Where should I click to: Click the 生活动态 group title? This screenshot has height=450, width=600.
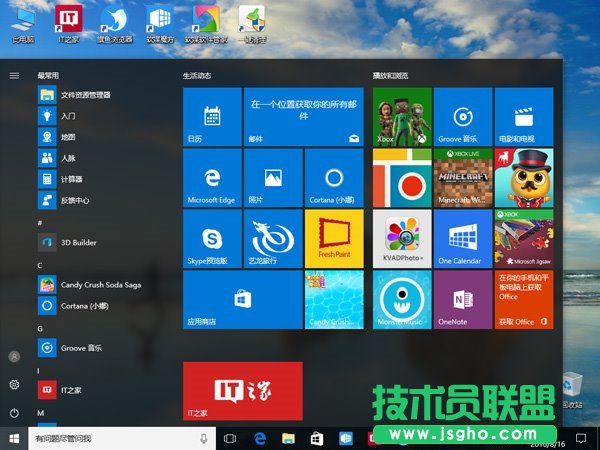coord(197,76)
